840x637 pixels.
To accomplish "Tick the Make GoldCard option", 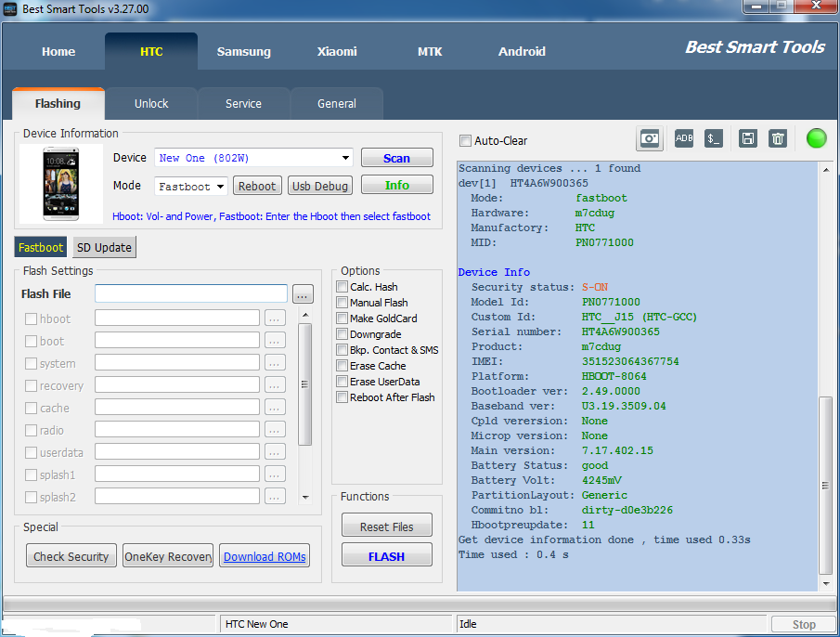I will 342,318.
